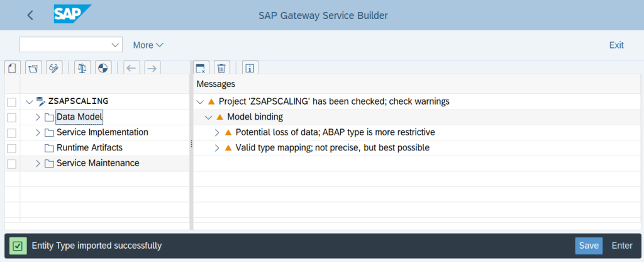Click the Service Implementation folder icon
Viewport: 644px width, 262px height.
[x=49, y=133]
